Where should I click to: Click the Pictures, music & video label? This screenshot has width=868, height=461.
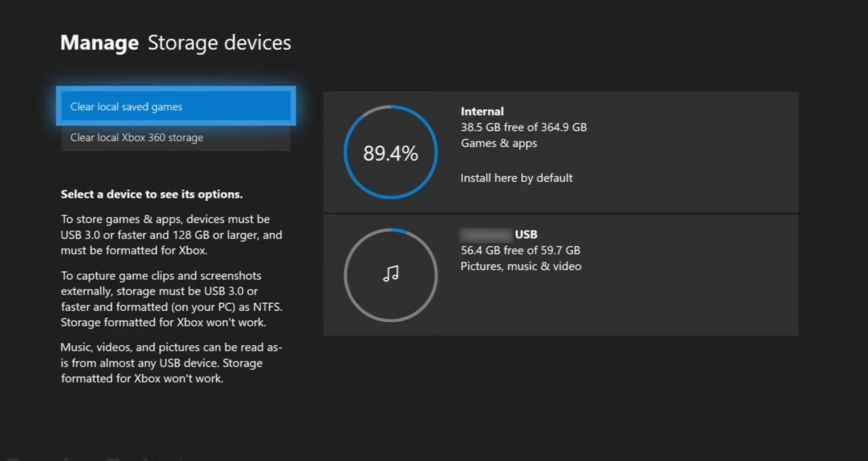(x=521, y=266)
